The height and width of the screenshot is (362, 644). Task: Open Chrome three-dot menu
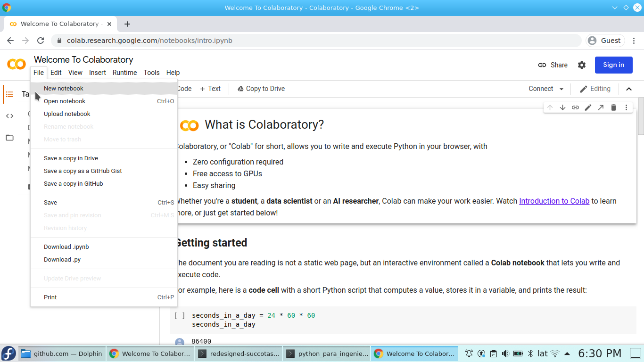click(635, 41)
